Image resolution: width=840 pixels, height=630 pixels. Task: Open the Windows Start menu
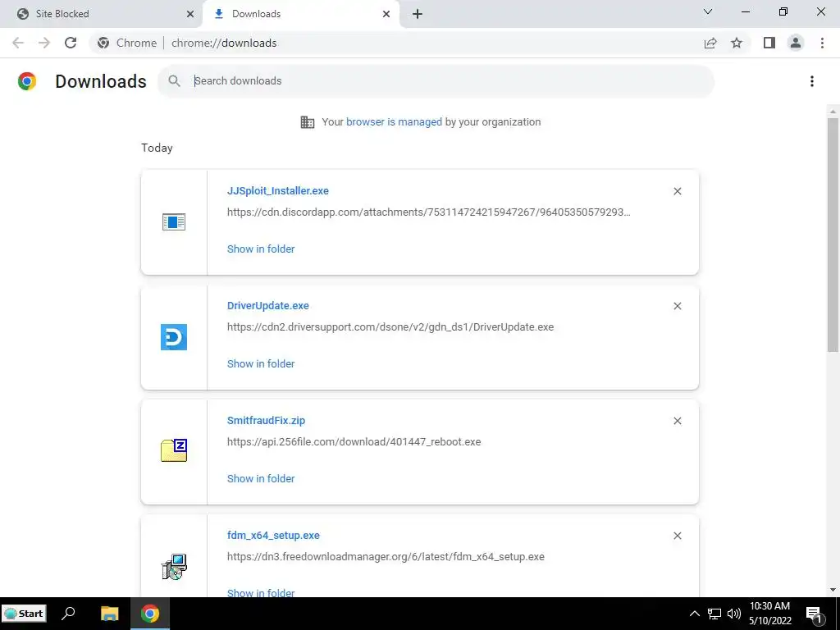coord(24,614)
